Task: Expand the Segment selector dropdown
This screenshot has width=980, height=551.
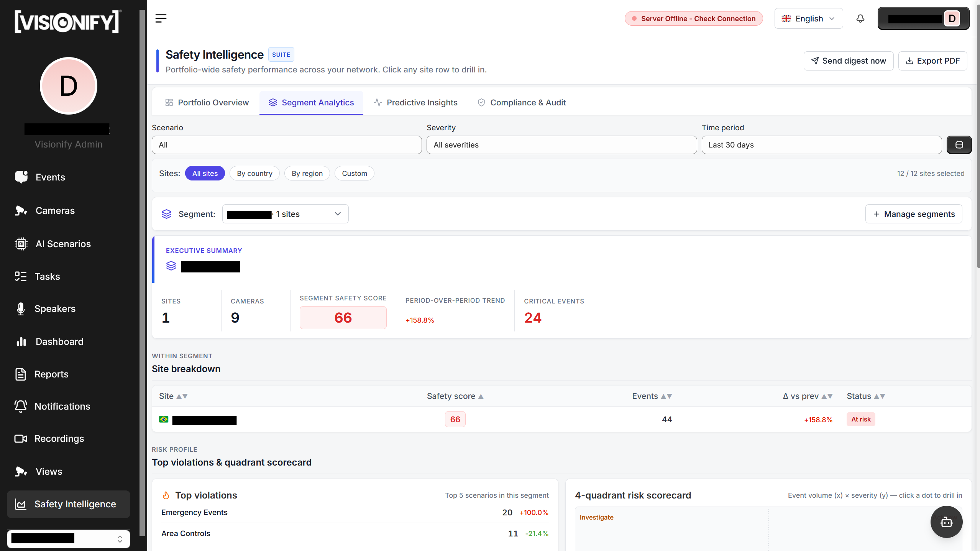Action: click(285, 214)
